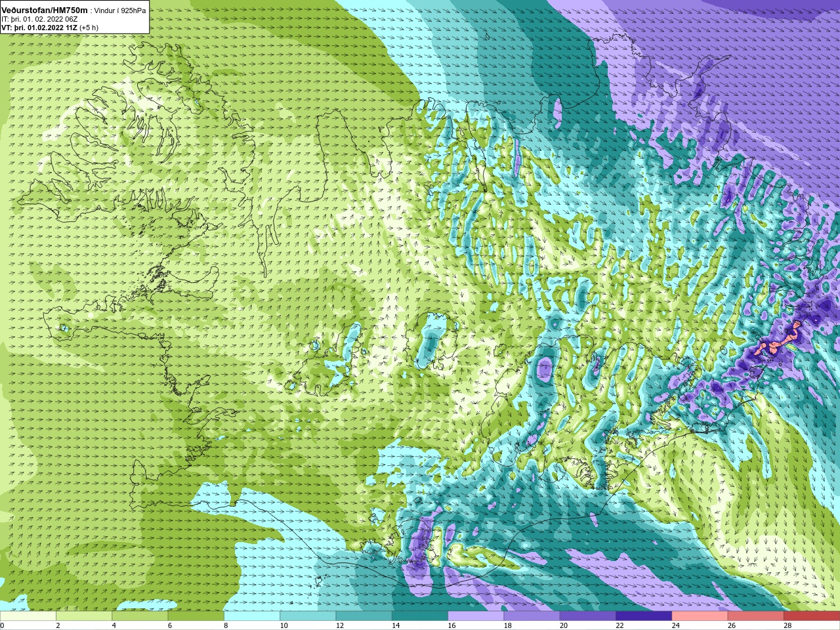
Task: Click the 8–10 light cyan legend swatch
Action: point(252,616)
